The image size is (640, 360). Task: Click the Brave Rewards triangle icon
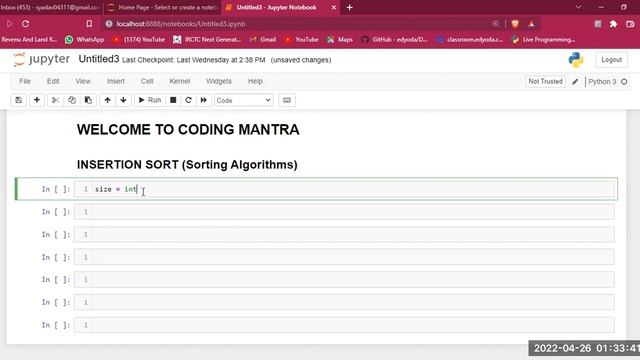(x=531, y=24)
